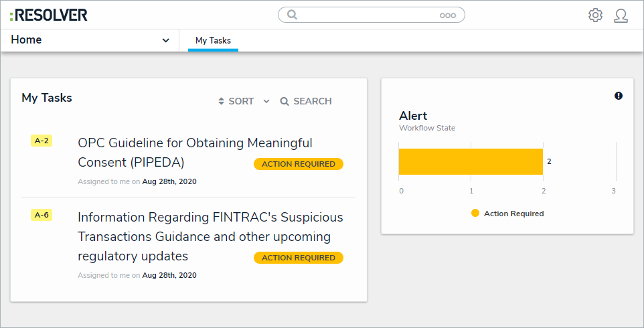
Task: Open the user profile icon
Action: pyautogui.click(x=621, y=15)
